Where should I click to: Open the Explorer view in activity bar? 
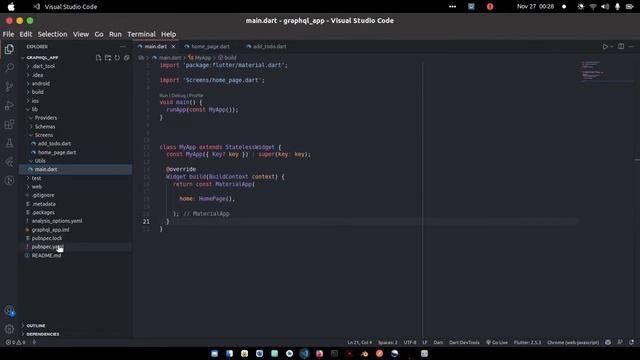[x=9, y=49]
